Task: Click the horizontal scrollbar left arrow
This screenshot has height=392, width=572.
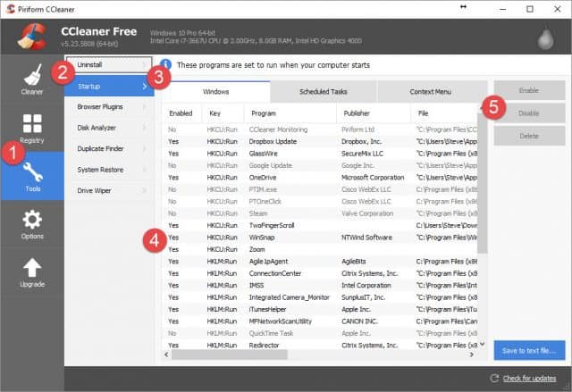Action: click(x=167, y=354)
